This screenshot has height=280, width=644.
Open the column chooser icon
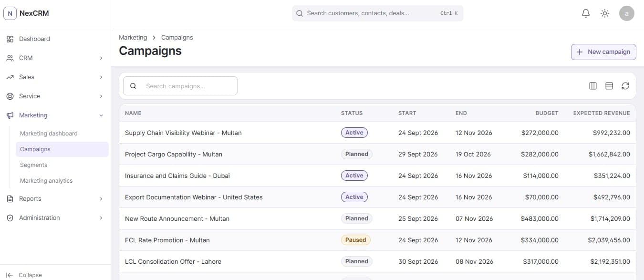click(593, 86)
